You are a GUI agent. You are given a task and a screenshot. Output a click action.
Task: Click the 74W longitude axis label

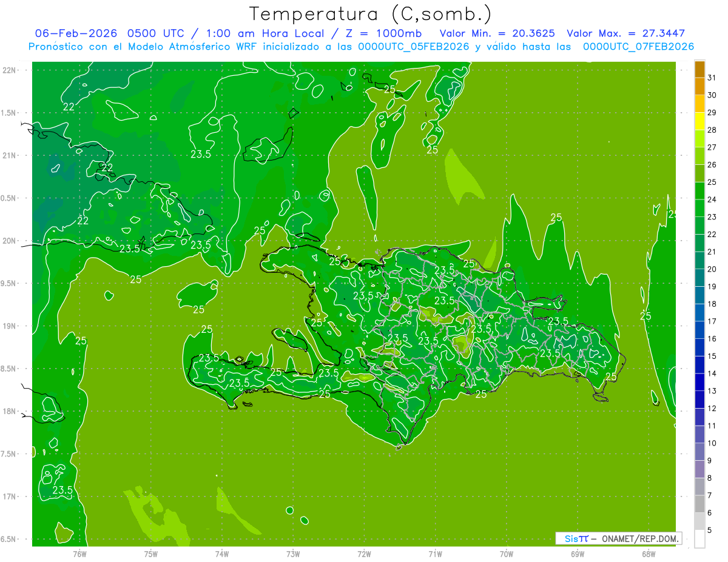tap(222, 554)
